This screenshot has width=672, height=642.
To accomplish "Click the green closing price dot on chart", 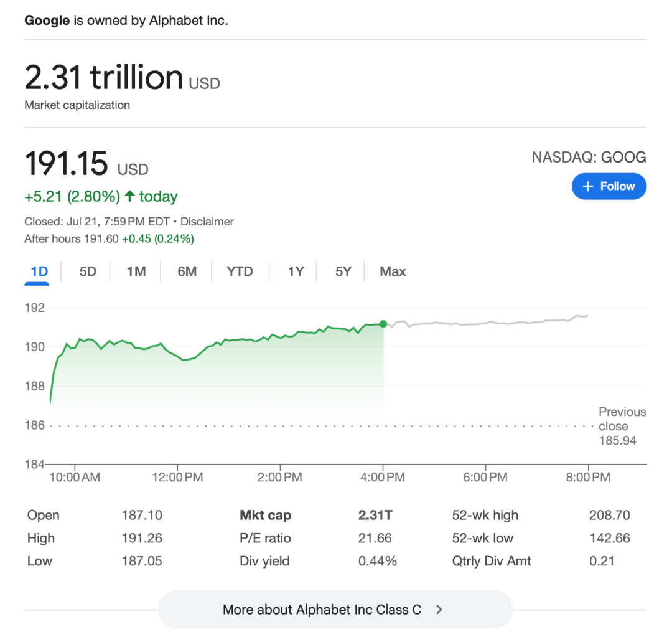I will click(x=383, y=324).
